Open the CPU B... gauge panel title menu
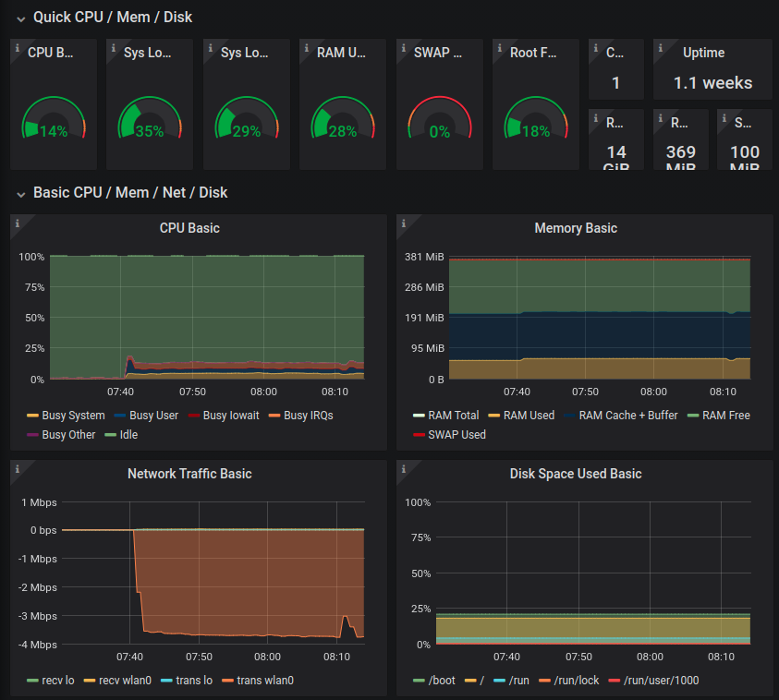Image resolution: width=779 pixels, height=700 pixels. (50, 53)
